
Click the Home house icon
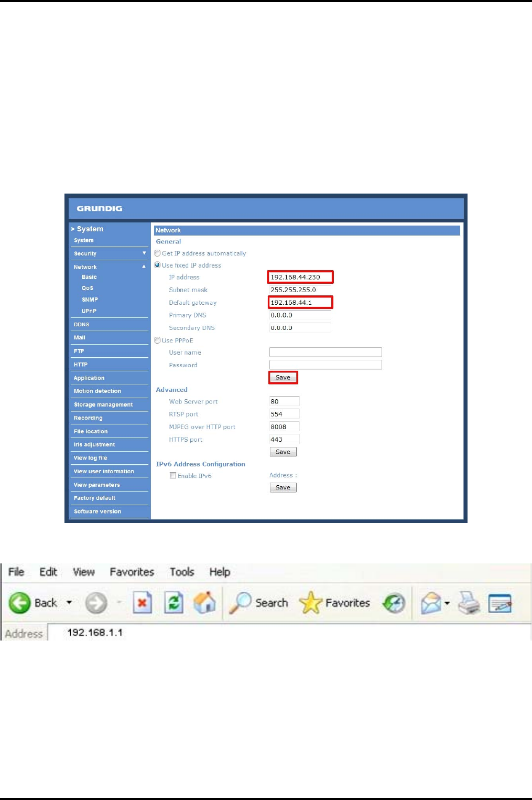204,603
